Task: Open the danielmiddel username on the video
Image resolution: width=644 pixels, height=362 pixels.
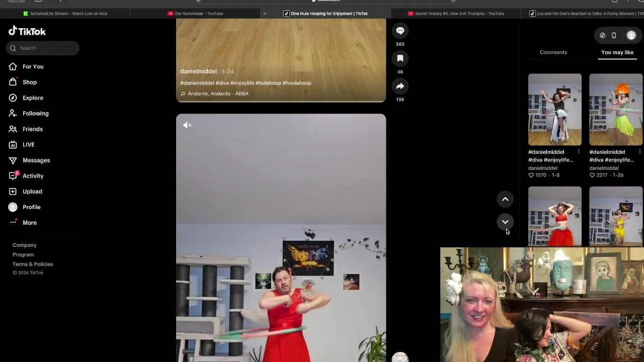Action: pyautogui.click(x=198, y=71)
